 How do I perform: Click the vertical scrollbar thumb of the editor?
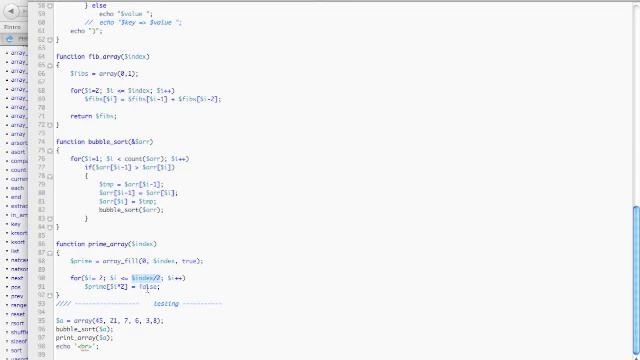pos(636,280)
